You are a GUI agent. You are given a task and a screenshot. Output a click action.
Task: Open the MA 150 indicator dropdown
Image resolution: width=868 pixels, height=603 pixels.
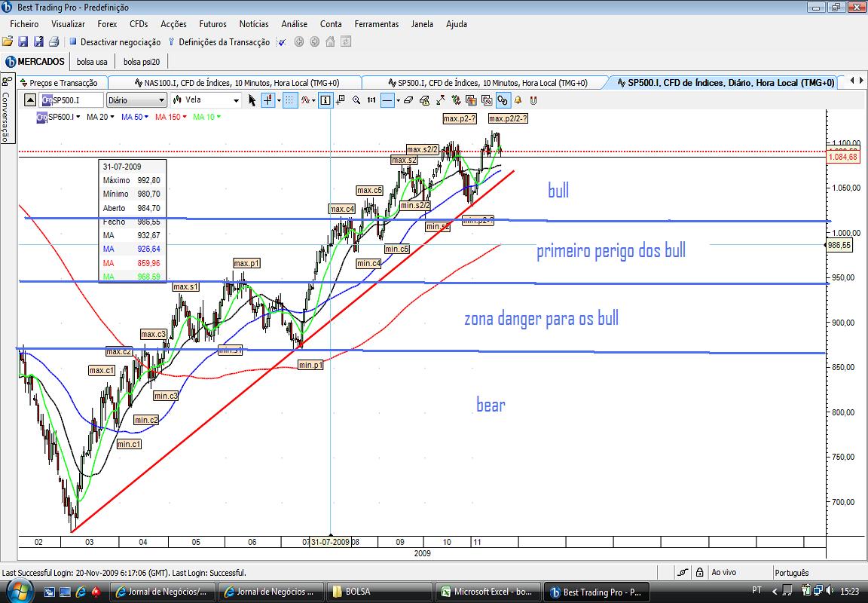click(x=170, y=117)
